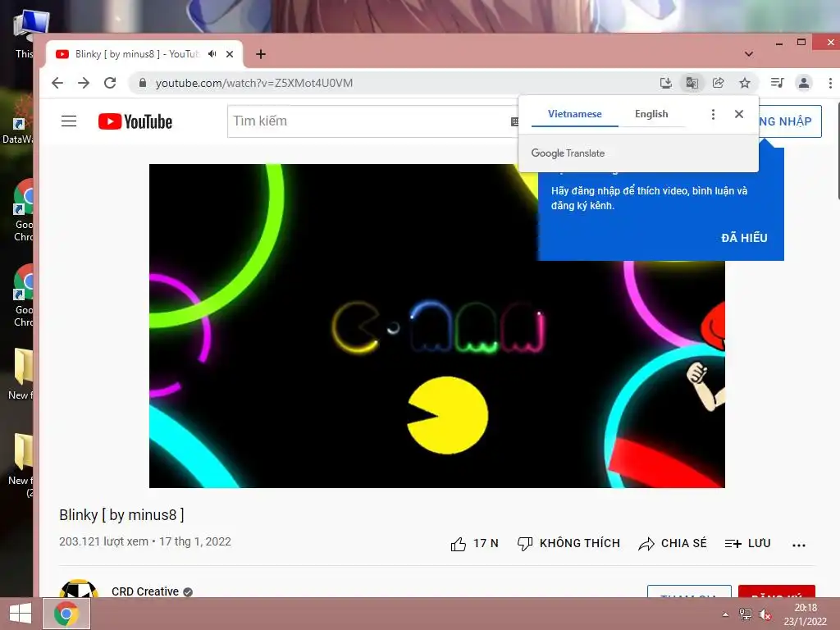Click the share page icon in the address bar

(x=719, y=83)
